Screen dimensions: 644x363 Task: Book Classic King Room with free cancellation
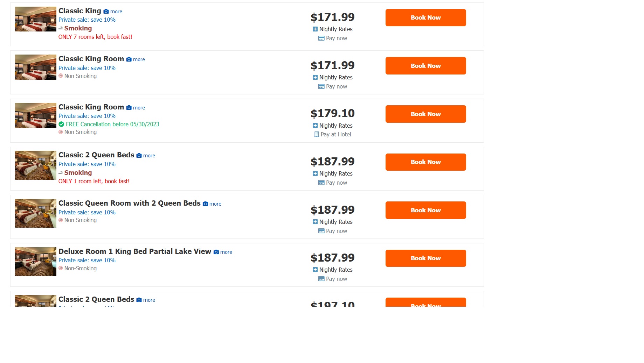(x=425, y=114)
